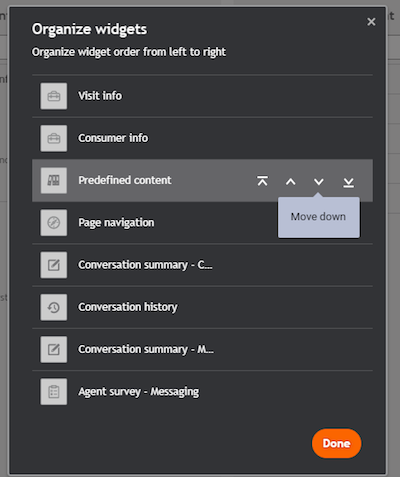
Task: Close the Organize widgets dialog
Action: click(371, 22)
